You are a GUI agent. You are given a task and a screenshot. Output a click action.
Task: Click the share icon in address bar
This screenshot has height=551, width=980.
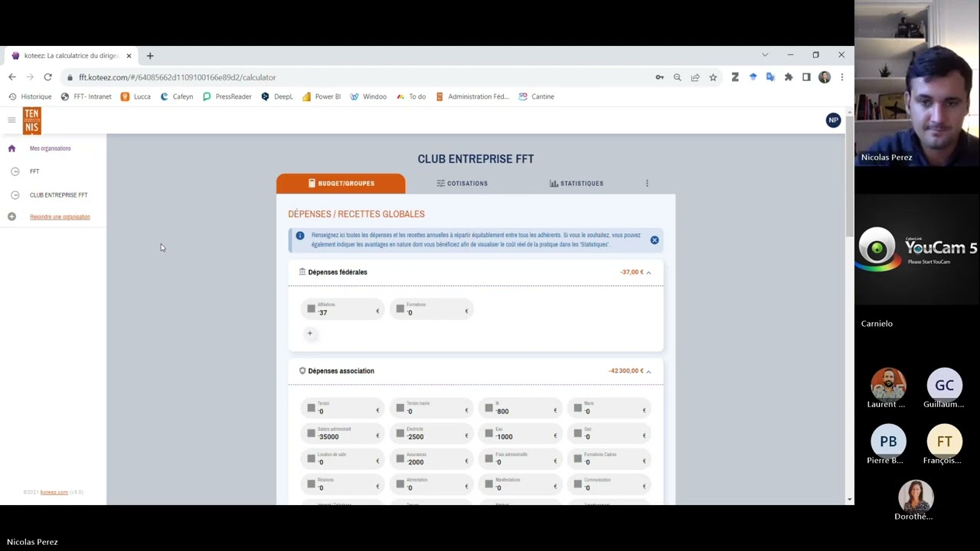pyautogui.click(x=695, y=77)
